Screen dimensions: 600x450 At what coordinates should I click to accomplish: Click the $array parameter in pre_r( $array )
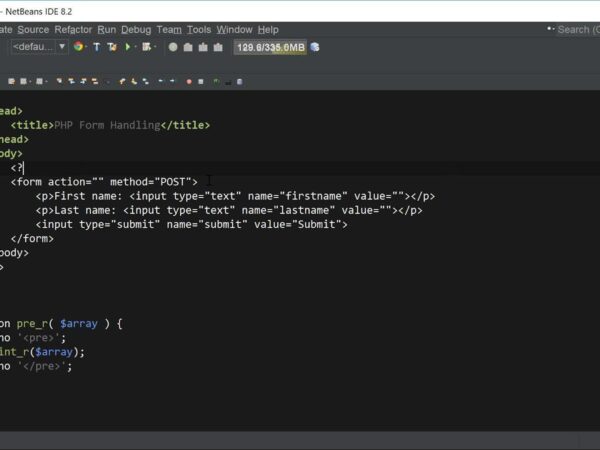pyautogui.click(x=79, y=324)
